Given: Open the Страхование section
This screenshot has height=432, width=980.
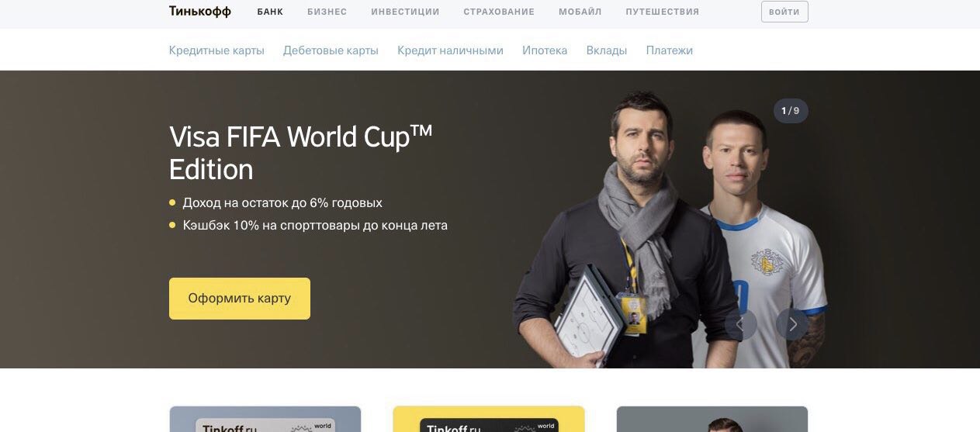Looking at the screenshot, I should [499, 12].
